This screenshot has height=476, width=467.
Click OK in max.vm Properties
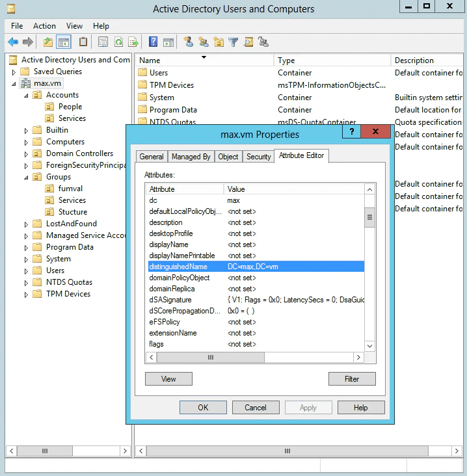(203, 407)
